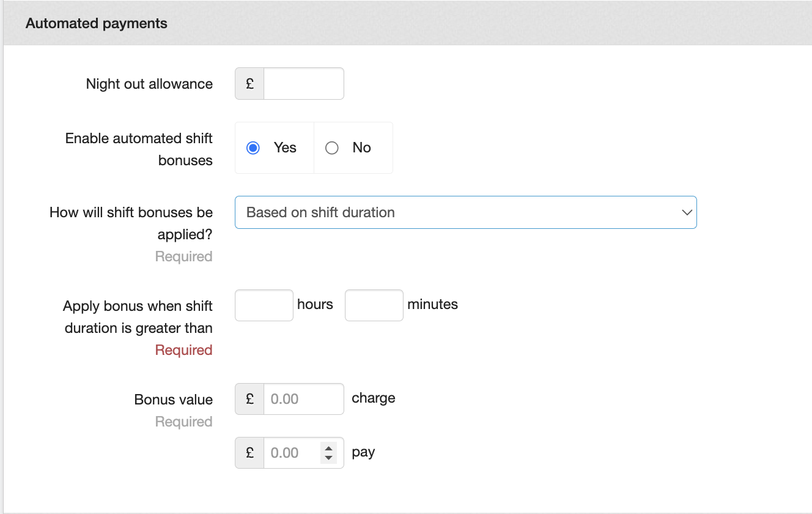Screen dimensions: 812x514
Task: Click the £ symbol beside Night out allowance
Action: coord(249,84)
